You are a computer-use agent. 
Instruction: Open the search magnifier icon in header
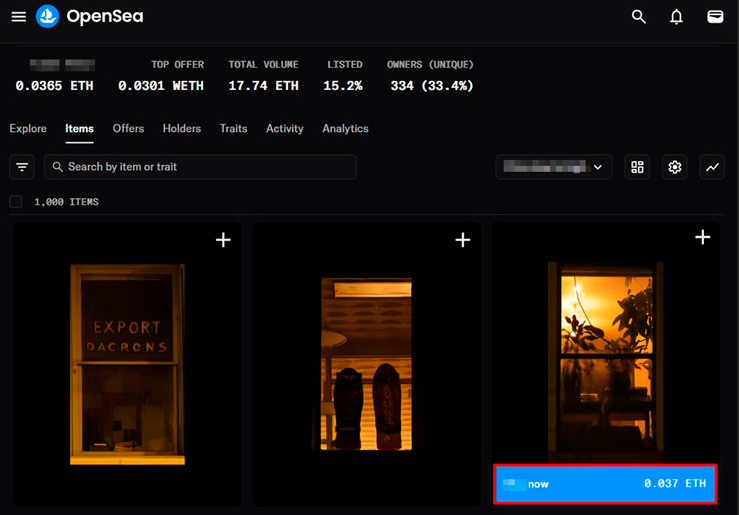[639, 16]
